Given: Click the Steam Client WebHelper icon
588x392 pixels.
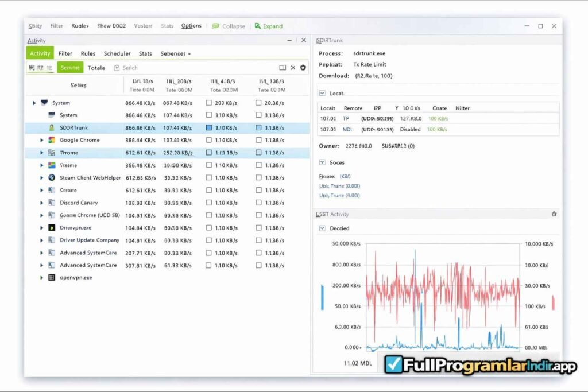Looking at the screenshot, I should (x=52, y=178).
